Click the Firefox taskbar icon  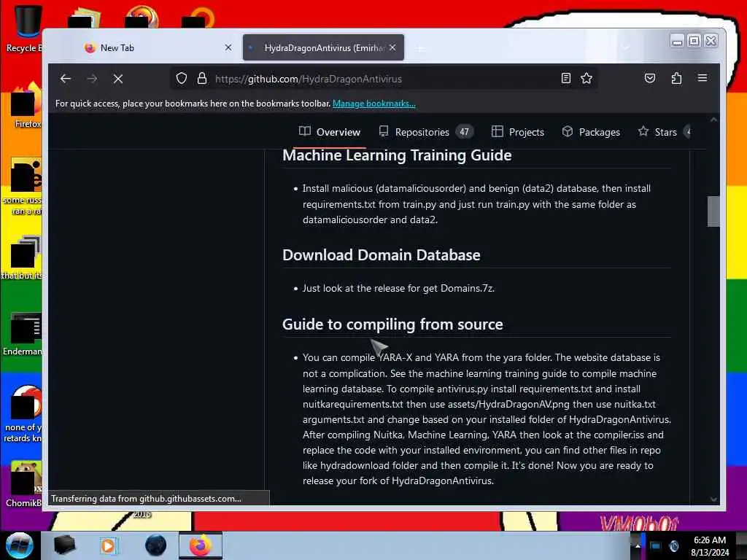201,545
